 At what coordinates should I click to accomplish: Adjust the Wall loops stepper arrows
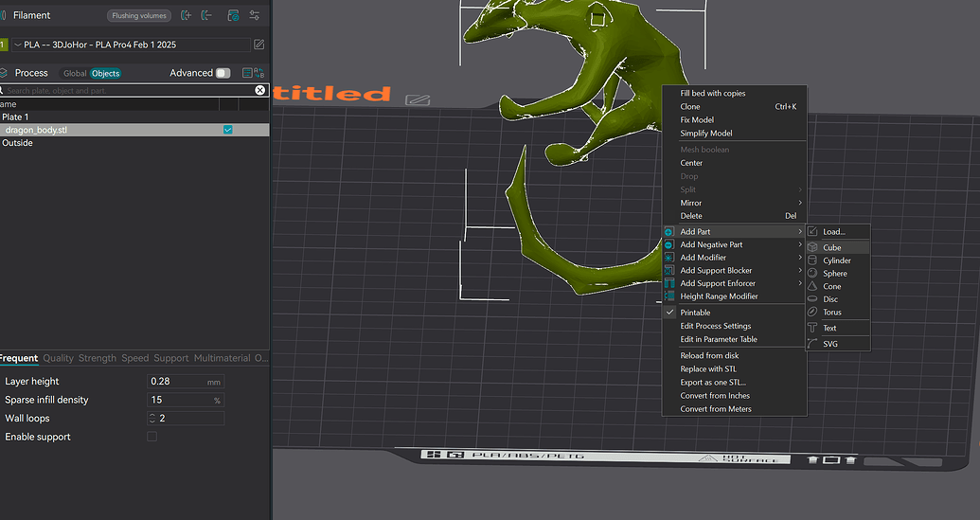point(151,418)
